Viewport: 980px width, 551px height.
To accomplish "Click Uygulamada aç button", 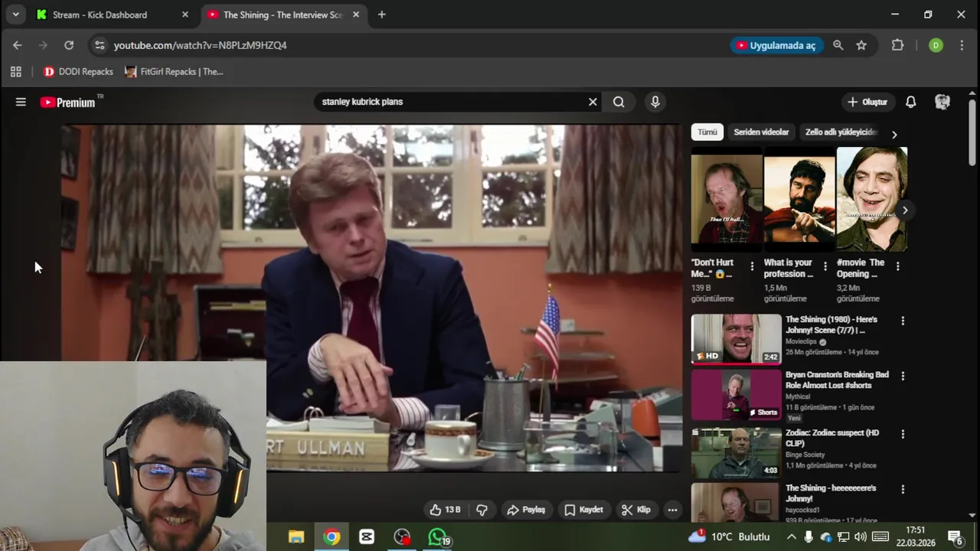I will pos(776,45).
